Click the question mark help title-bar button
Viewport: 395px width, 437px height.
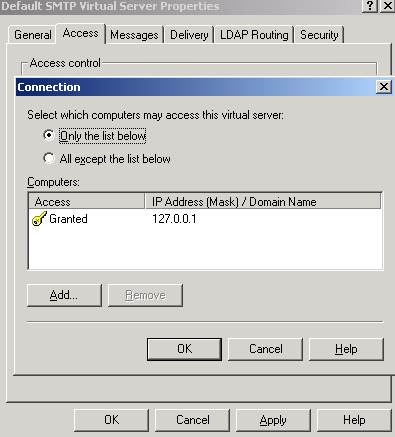pos(370,6)
